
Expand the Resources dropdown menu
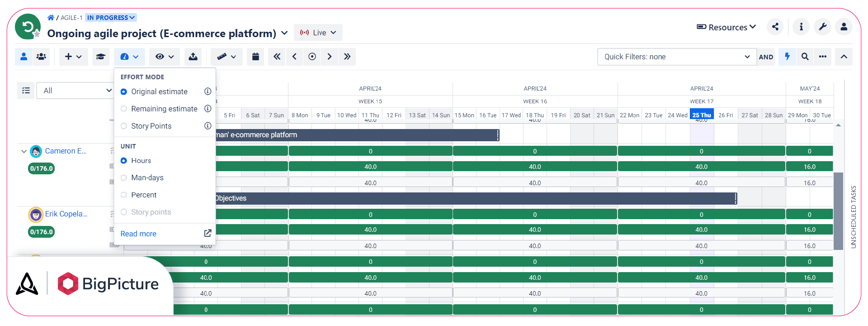click(726, 27)
